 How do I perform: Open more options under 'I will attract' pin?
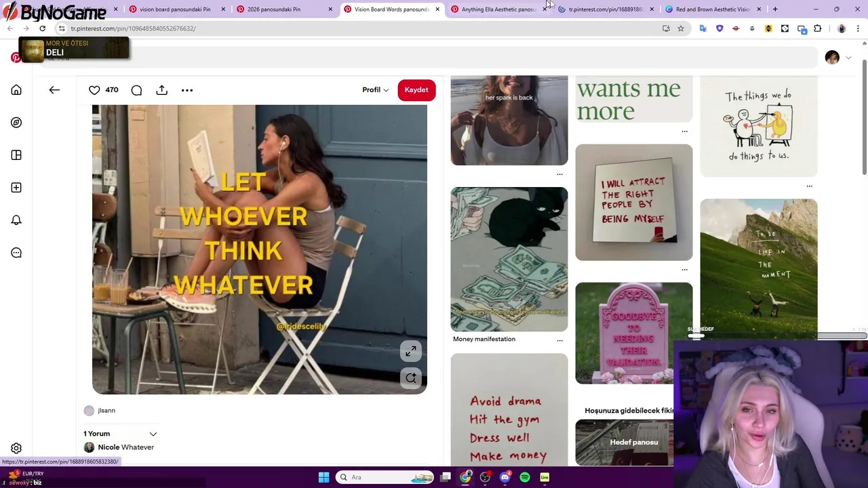(x=684, y=269)
